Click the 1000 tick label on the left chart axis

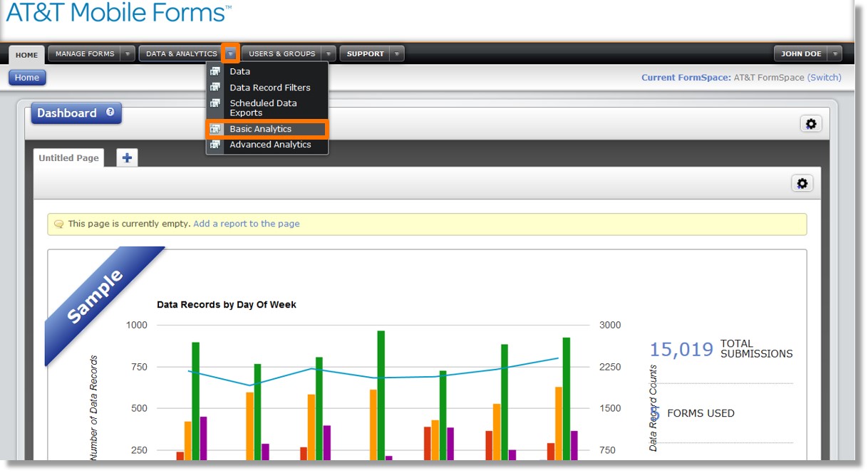[x=136, y=325]
